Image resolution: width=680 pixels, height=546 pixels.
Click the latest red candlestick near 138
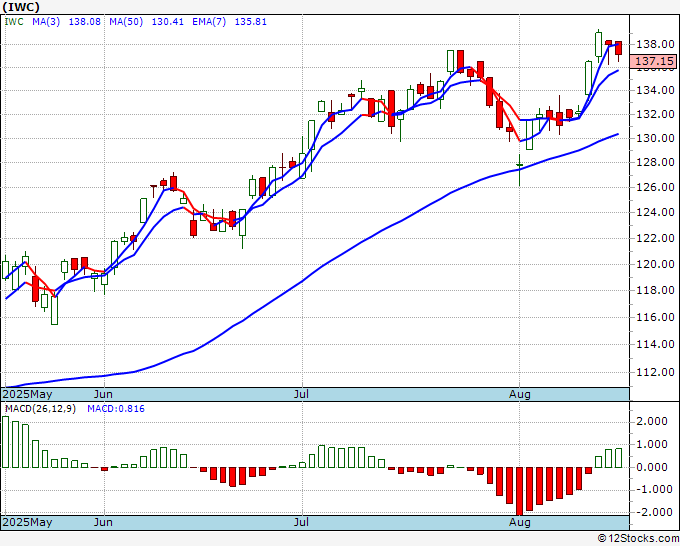(x=618, y=48)
